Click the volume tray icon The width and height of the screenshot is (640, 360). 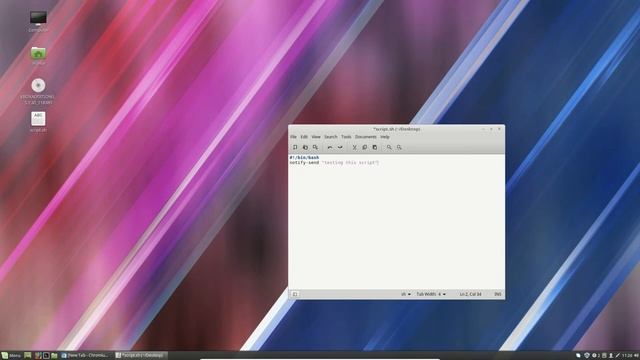pyautogui.click(x=636, y=356)
